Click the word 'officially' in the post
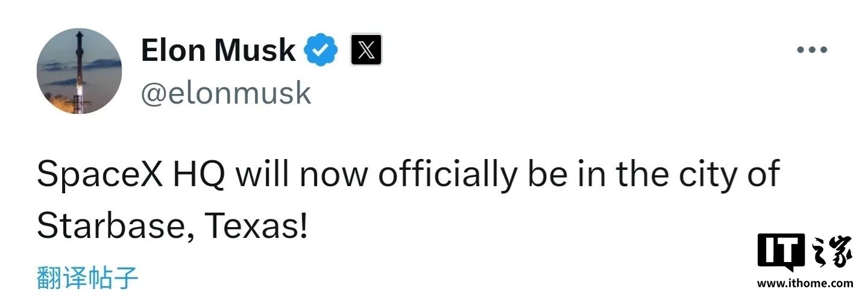This screenshot has height=306, width=868. [447, 175]
